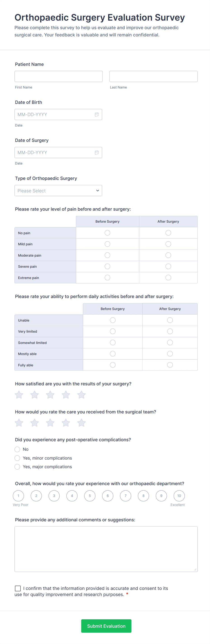The image size is (210, 644).
Task: Select 1 'Very Poor' overall experience rating
Action: point(19,496)
